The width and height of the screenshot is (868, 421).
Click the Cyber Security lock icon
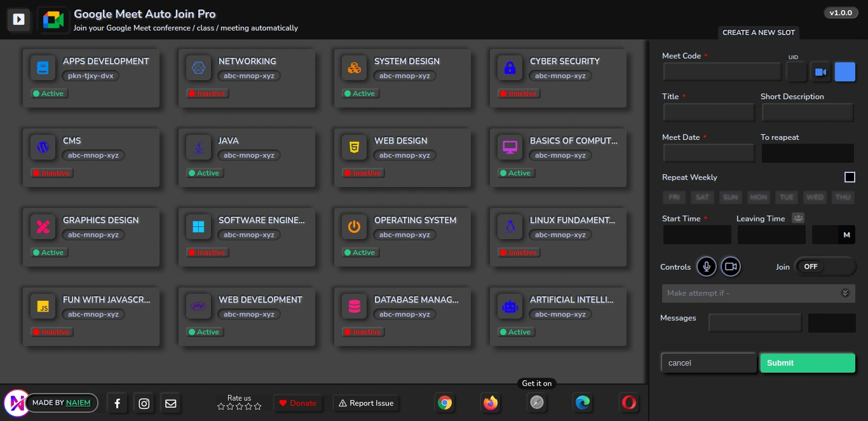tap(510, 68)
